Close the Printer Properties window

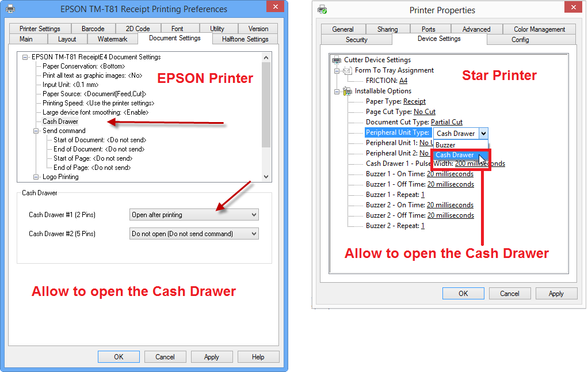pyautogui.click(x=574, y=7)
